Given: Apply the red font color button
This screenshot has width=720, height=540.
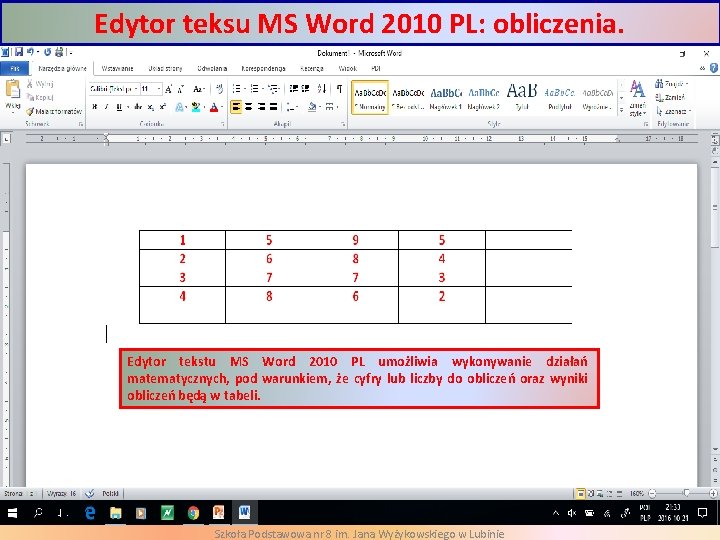Looking at the screenshot, I should pyautogui.click(x=214, y=107).
